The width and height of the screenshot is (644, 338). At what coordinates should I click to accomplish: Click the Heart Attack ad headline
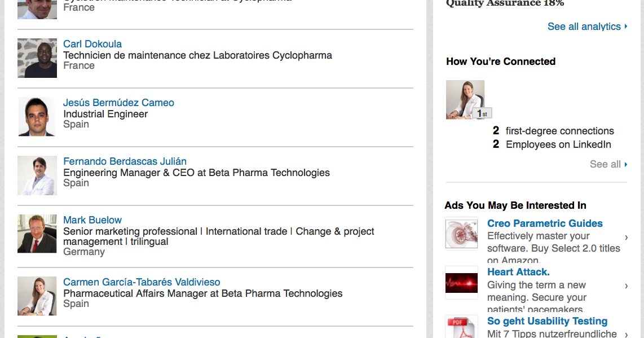[x=518, y=272]
